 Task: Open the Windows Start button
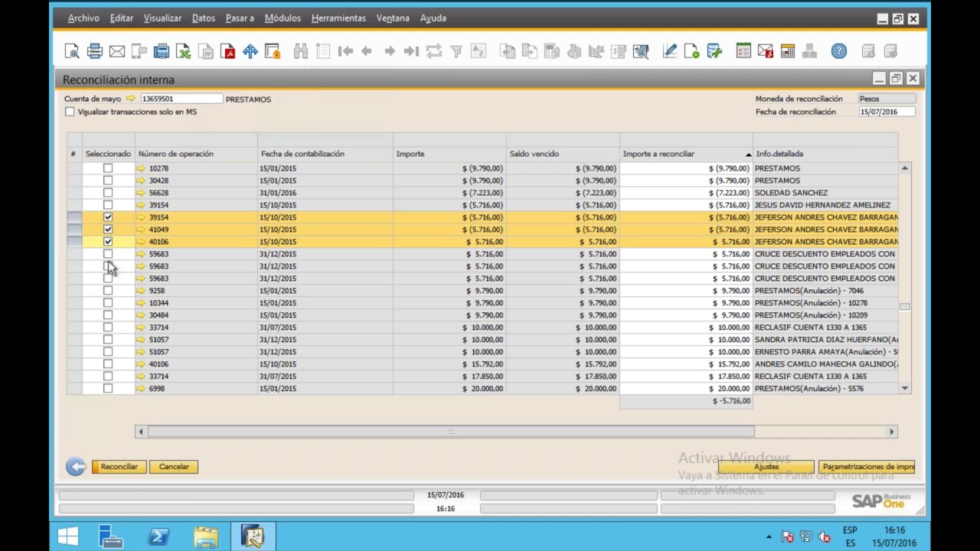click(x=67, y=536)
